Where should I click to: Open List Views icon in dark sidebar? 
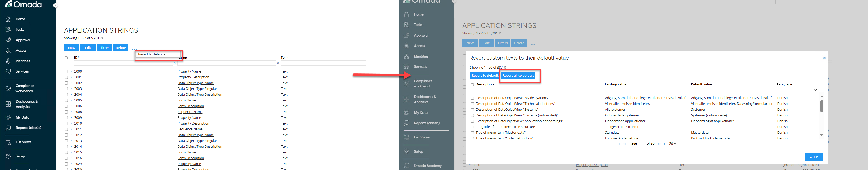pos(8,142)
